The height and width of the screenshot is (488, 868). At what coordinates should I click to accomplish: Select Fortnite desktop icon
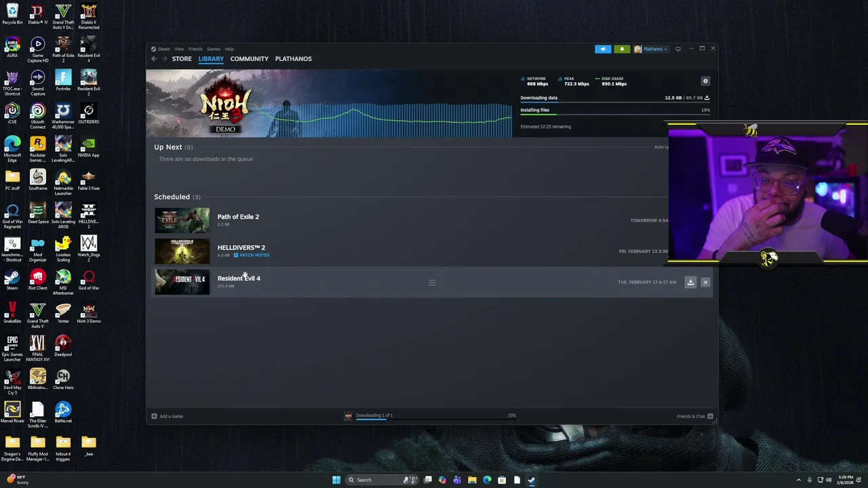pos(63,81)
